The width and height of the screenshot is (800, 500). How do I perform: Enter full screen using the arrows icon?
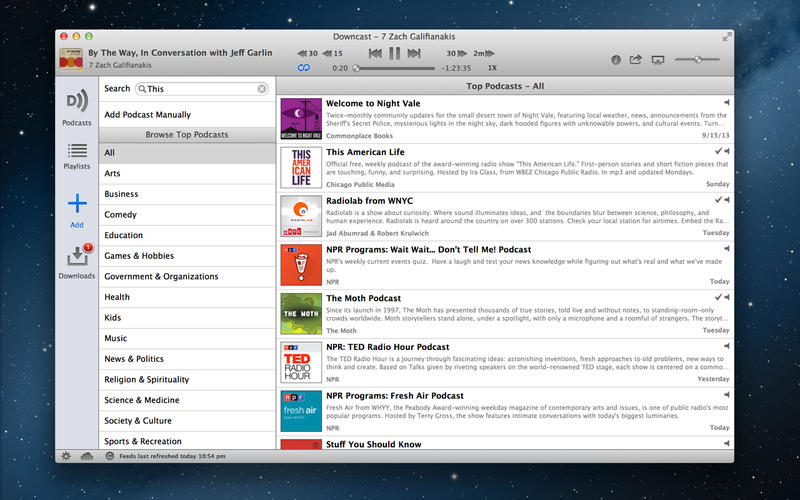tap(727, 37)
